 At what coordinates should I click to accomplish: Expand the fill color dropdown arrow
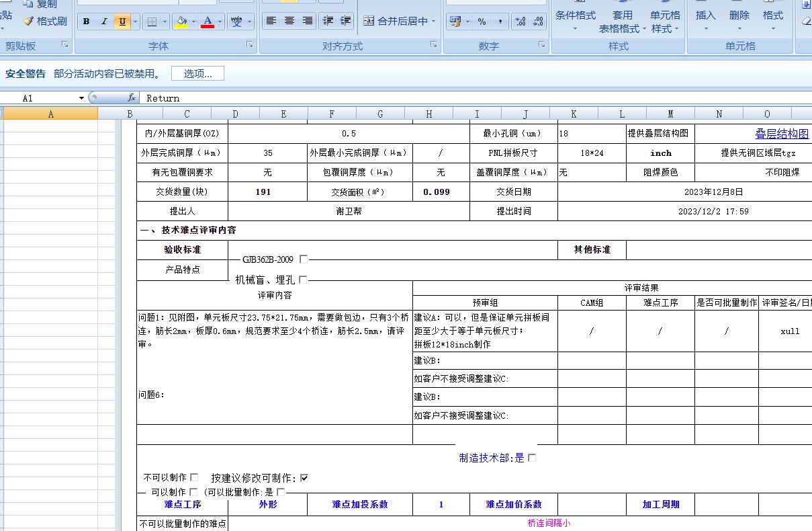193,22
